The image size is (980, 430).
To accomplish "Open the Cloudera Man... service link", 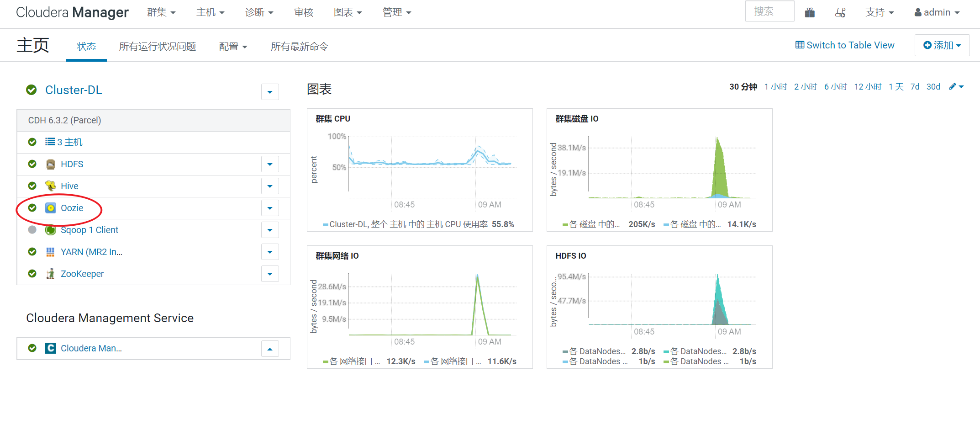I will click(x=91, y=348).
